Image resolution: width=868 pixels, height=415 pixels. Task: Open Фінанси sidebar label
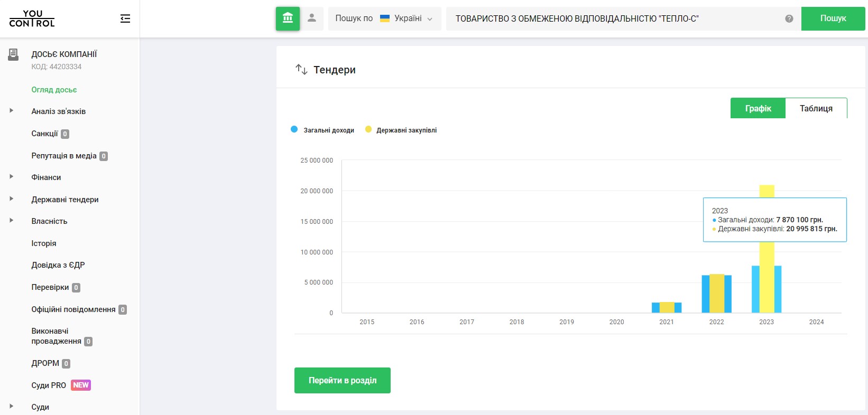pos(46,177)
